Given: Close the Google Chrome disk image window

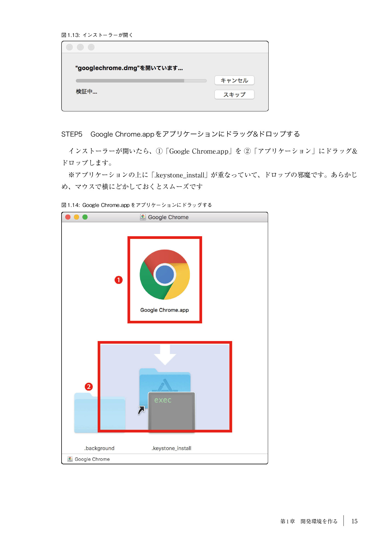Looking at the screenshot, I should (x=68, y=217).
